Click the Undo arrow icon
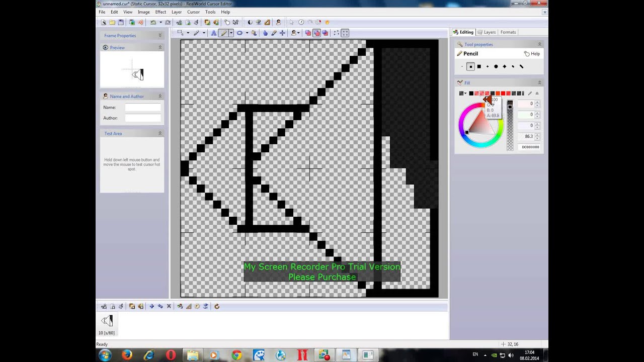The width and height of the screenshot is (644, 362). click(153, 22)
